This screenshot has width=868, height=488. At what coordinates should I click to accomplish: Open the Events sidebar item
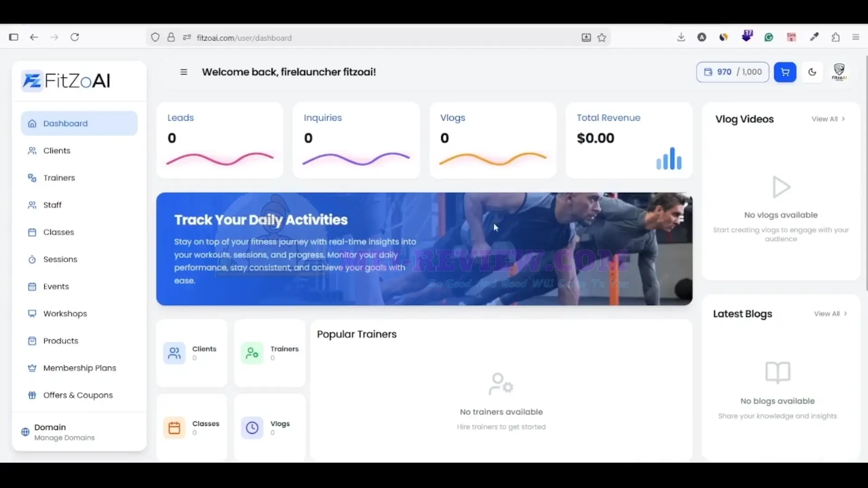(79, 286)
